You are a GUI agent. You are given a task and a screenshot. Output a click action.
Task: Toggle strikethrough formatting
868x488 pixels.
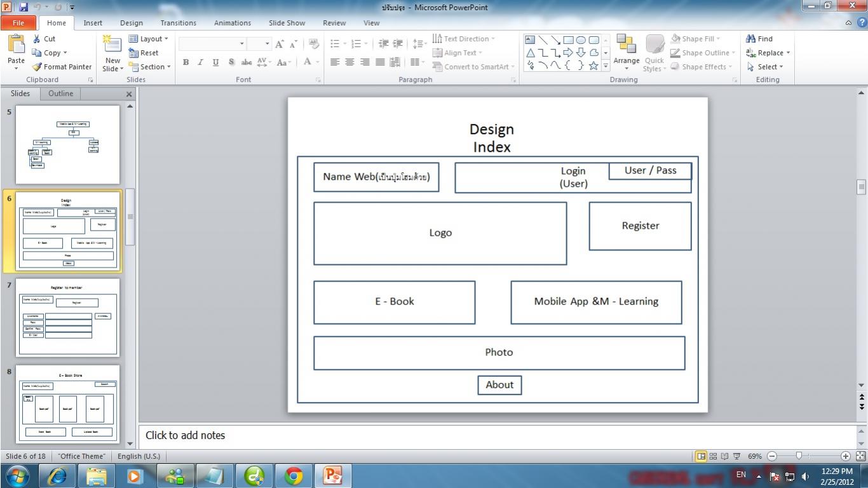pyautogui.click(x=247, y=62)
